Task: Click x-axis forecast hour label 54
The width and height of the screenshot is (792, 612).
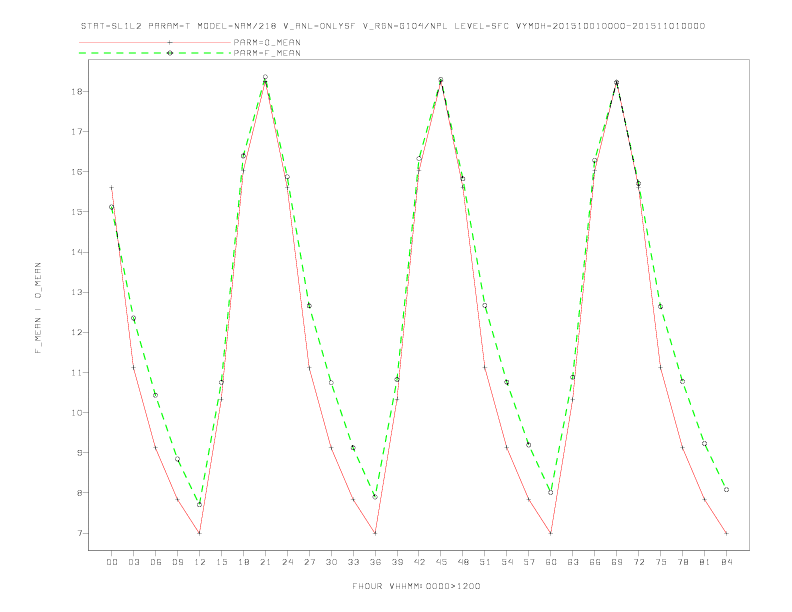Action: point(507,562)
